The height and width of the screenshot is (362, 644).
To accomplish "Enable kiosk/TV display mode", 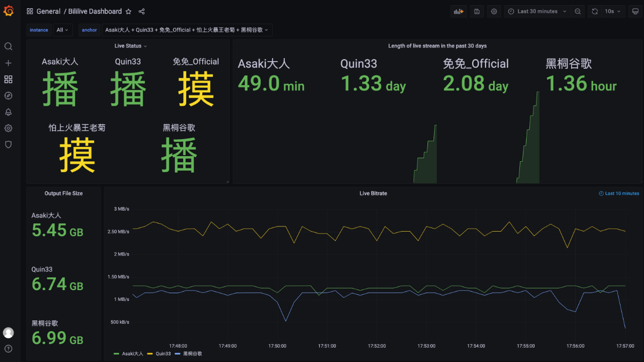I will point(634,11).
